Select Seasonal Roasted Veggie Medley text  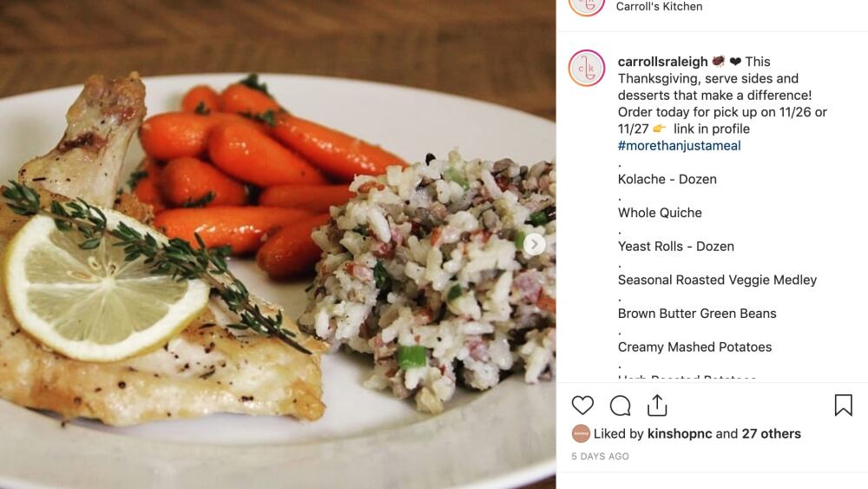(718, 281)
